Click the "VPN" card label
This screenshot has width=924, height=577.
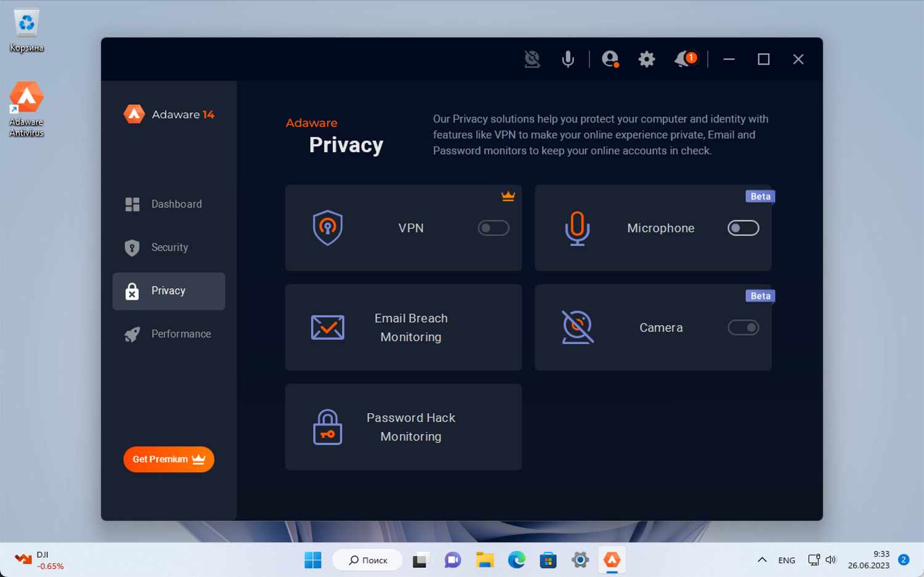coord(411,228)
